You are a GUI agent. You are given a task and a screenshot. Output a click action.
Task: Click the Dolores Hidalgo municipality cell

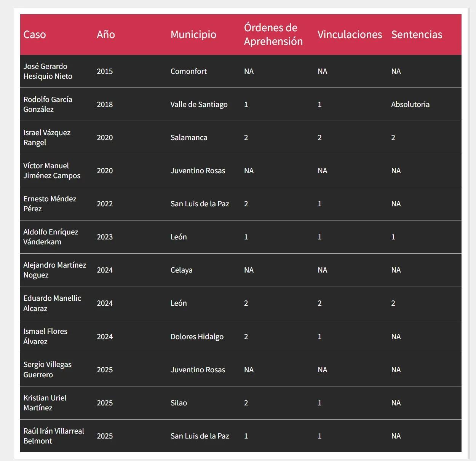(197, 337)
